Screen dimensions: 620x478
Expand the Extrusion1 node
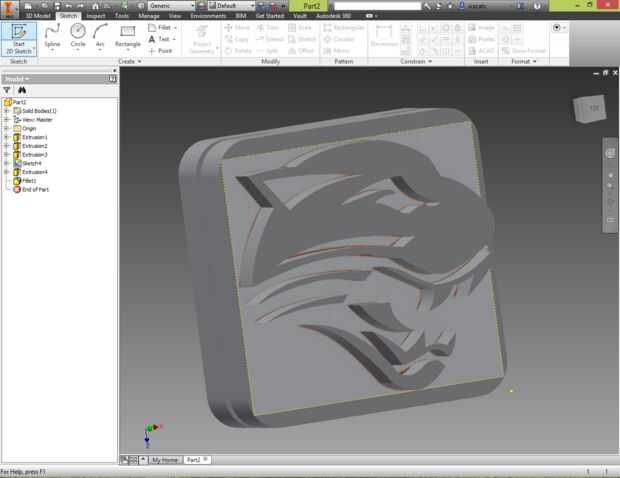6,137
